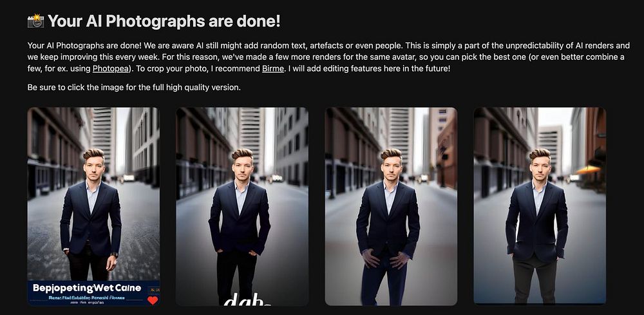Open the fourth photo with gray trousers

(x=540, y=207)
